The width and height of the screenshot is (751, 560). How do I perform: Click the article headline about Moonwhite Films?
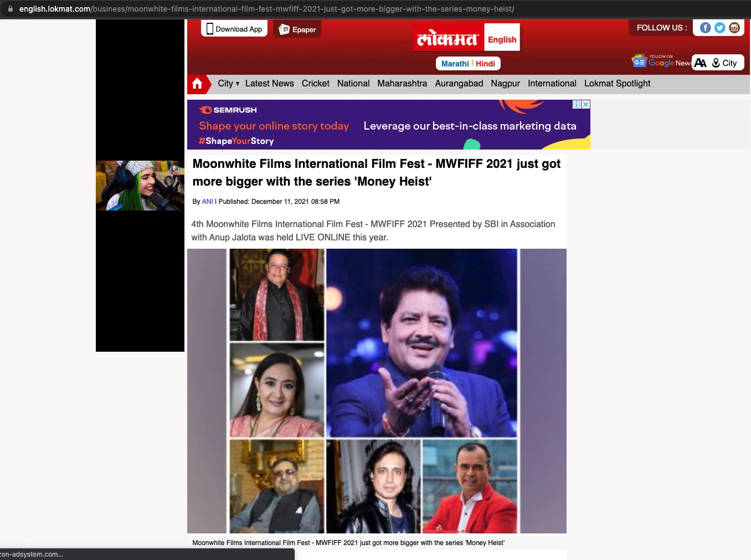tap(377, 172)
